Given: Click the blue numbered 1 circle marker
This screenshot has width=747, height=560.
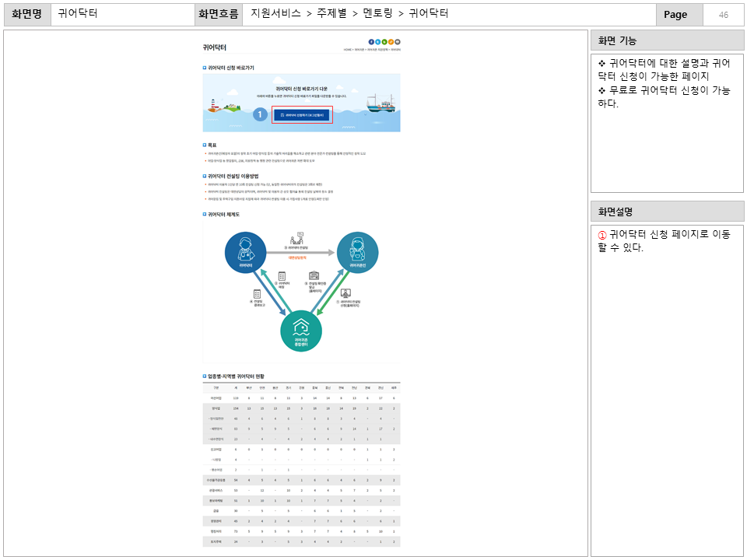Looking at the screenshot, I should [x=261, y=115].
